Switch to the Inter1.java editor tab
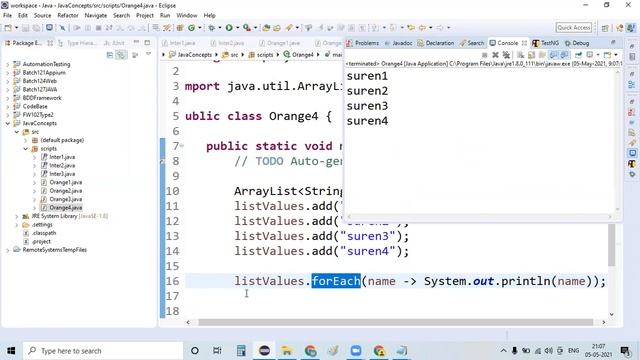 click(178, 43)
